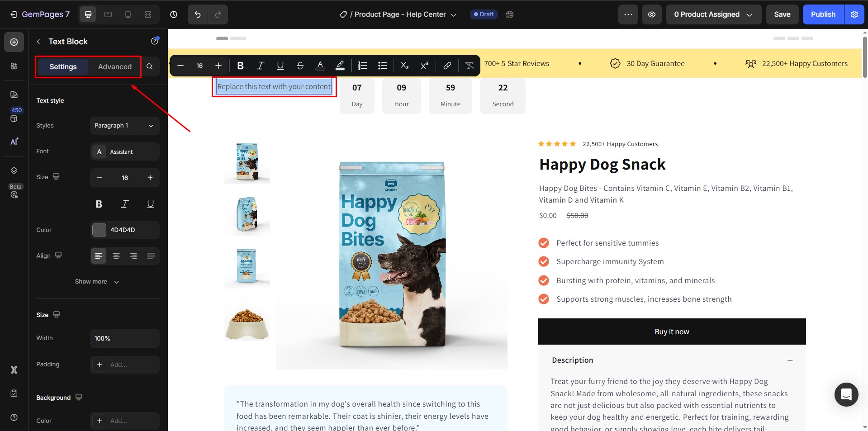Image resolution: width=868 pixels, height=431 pixels.
Task: Select the Settings tab
Action: (x=63, y=67)
